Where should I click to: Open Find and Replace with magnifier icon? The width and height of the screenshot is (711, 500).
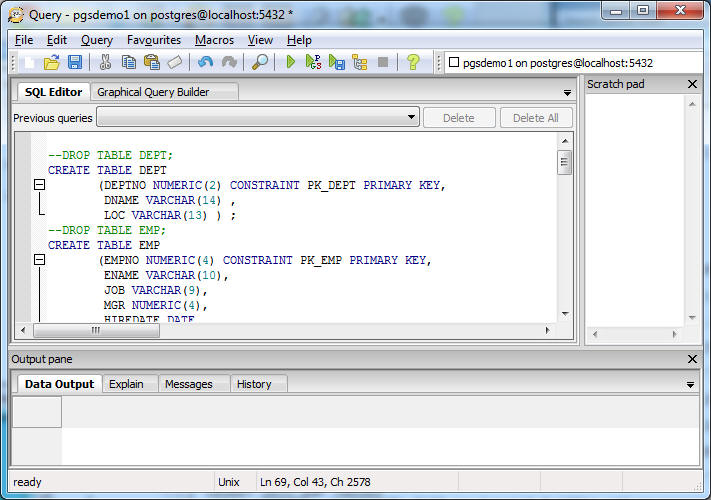(260, 62)
